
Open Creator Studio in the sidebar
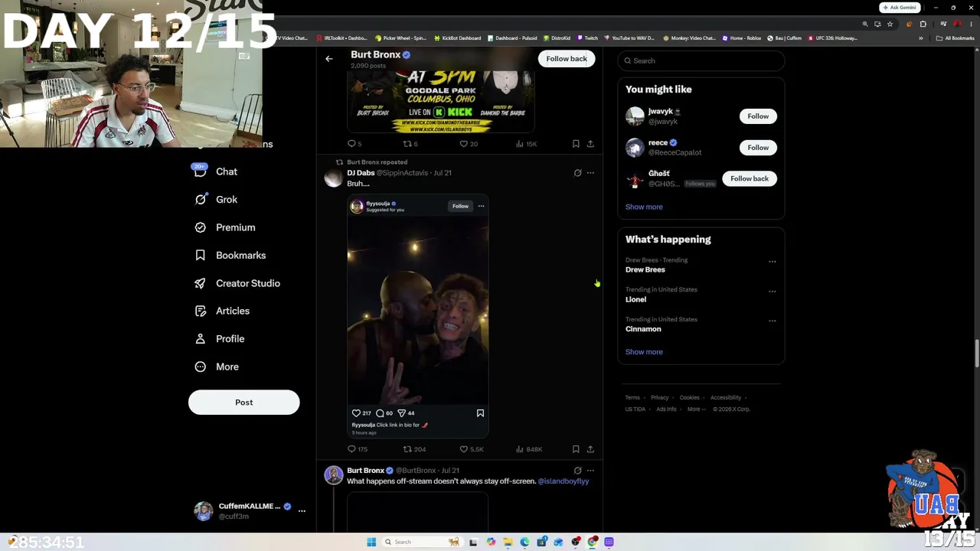click(x=237, y=283)
